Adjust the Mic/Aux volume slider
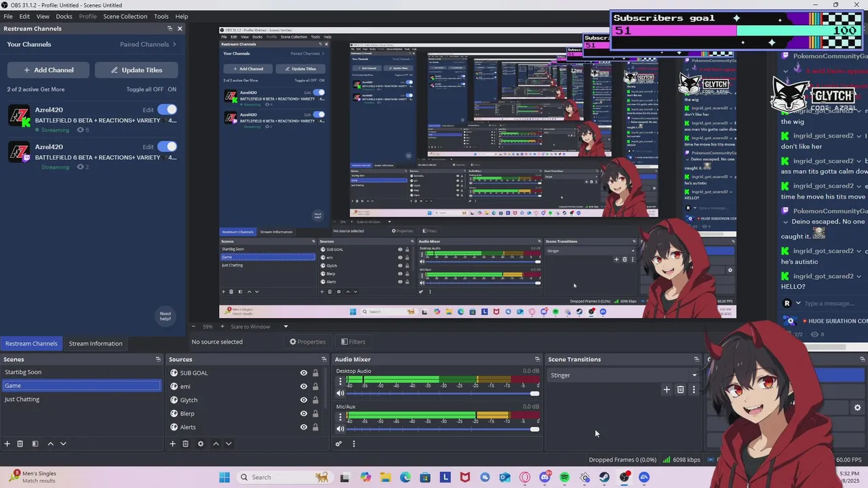The image size is (868, 488). point(443,428)
